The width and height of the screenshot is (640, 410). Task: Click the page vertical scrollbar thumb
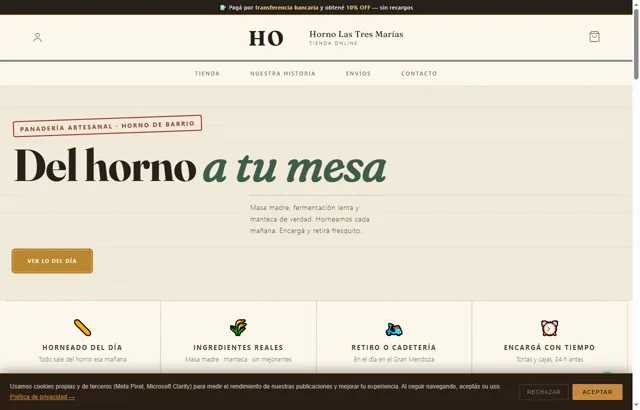[x=636, y=44]
